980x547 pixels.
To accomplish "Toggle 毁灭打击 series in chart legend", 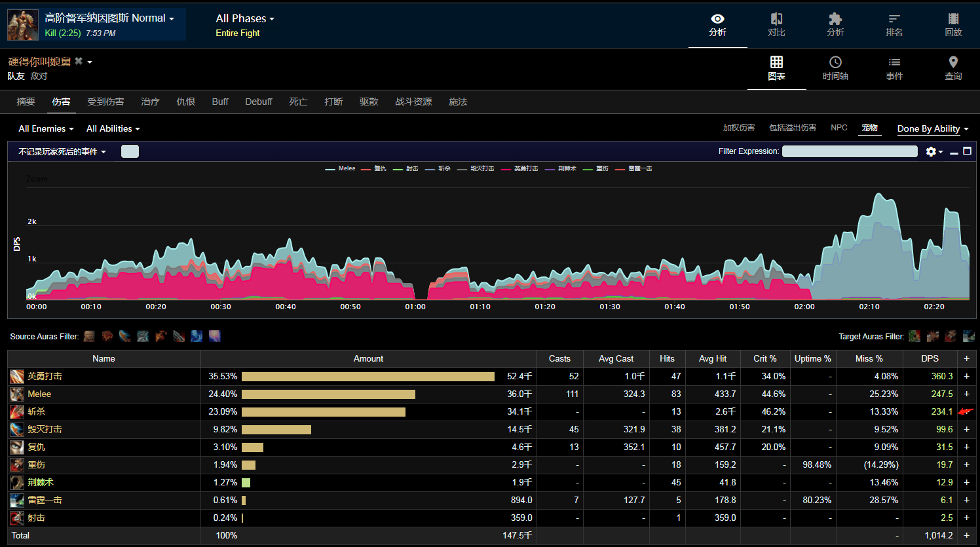I will click(x=476, y=168).
